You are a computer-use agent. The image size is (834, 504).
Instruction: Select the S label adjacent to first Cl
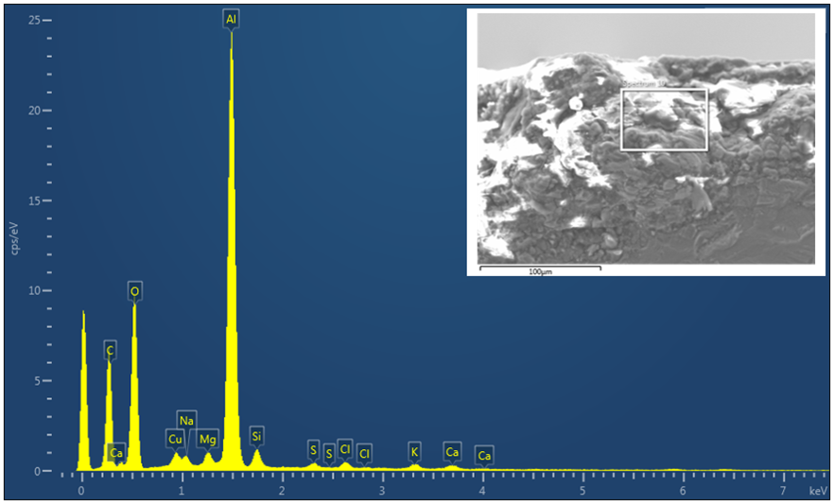click(329, 454)
